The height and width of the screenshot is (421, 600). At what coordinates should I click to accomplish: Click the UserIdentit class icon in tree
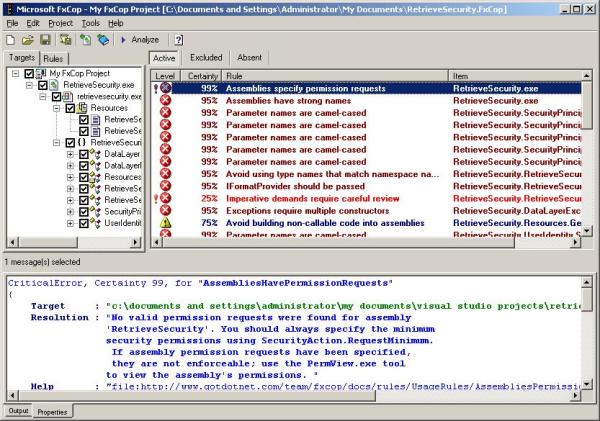(x=96, y=223)
